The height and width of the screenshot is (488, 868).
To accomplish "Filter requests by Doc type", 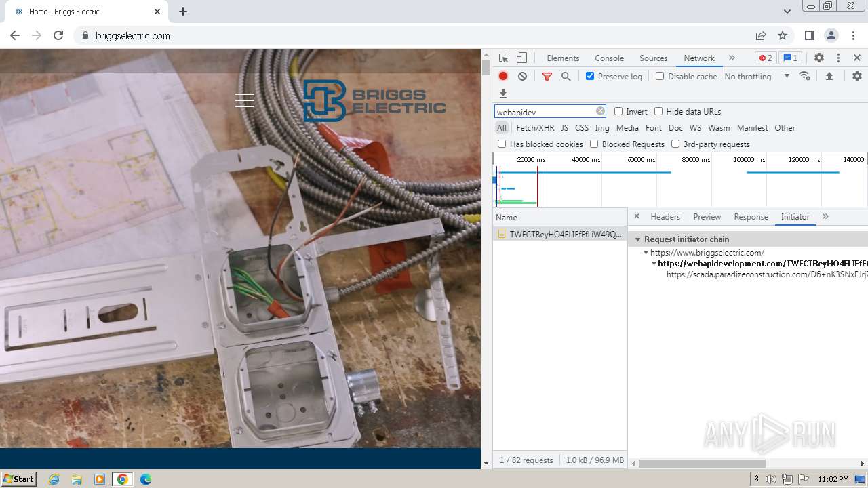I will [675, 127].
